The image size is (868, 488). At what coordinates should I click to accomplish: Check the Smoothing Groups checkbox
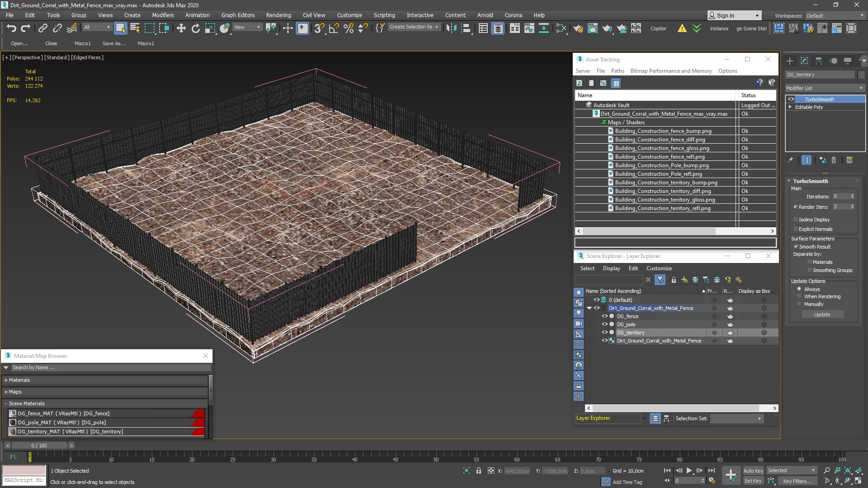pyautogui.click(x=810, y=270)
